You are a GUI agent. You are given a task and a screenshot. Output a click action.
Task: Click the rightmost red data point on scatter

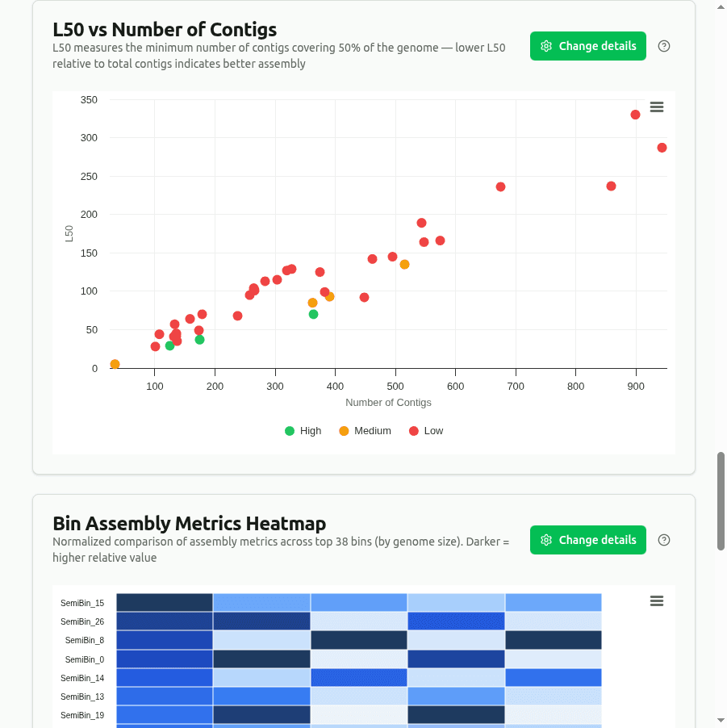tap(661, 148)
